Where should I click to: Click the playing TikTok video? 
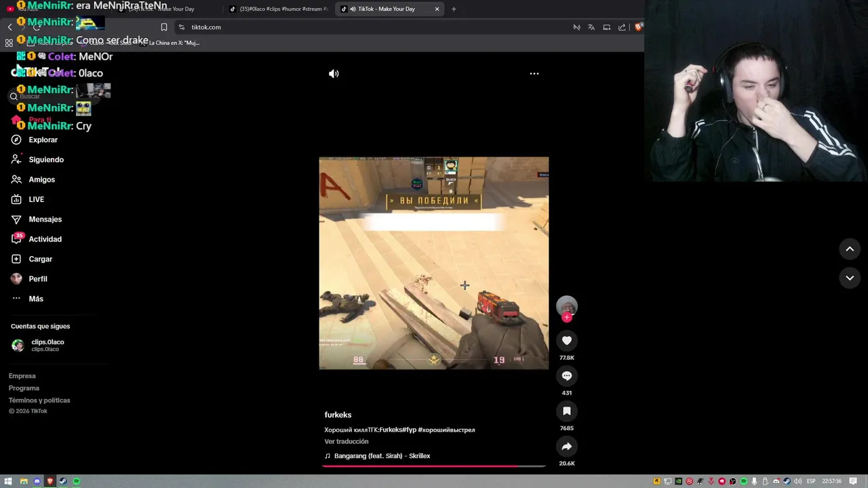click(x=434, y=263)
